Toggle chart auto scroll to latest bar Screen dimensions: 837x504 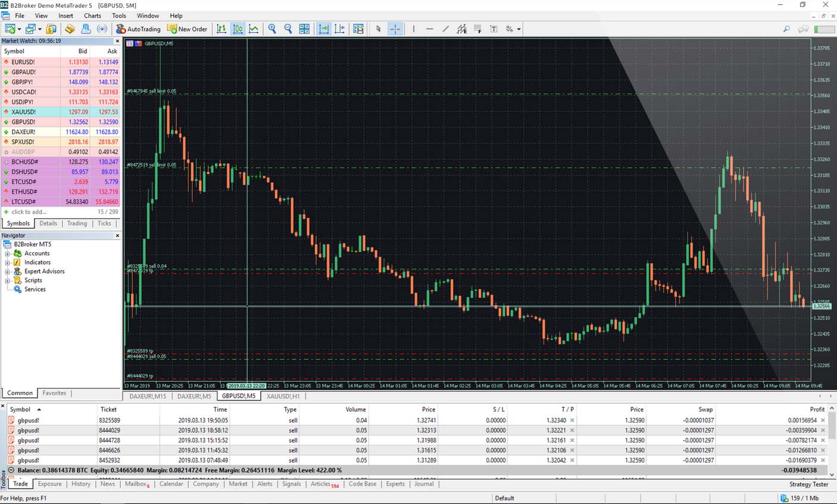(324, 29)
